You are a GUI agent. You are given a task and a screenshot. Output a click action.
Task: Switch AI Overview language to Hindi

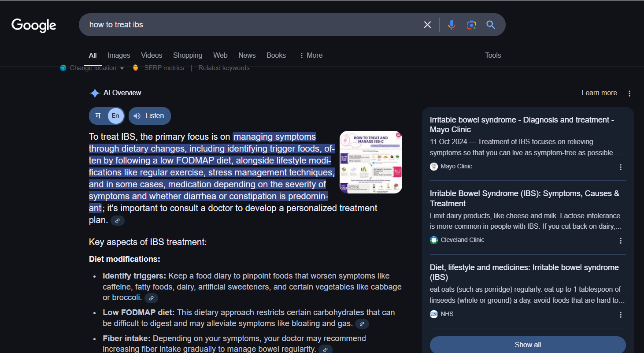pyautogui.click(x=98, y=116)
